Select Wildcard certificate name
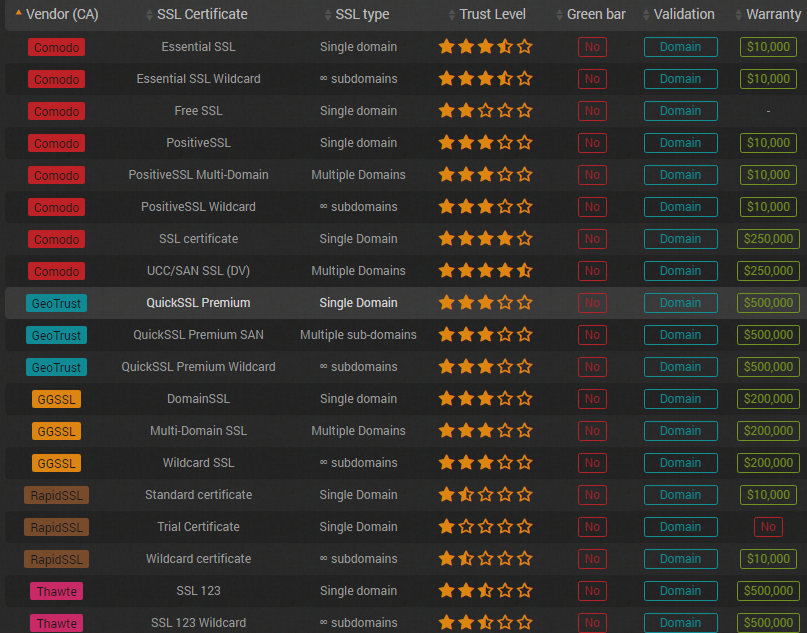 coord(199,559)
